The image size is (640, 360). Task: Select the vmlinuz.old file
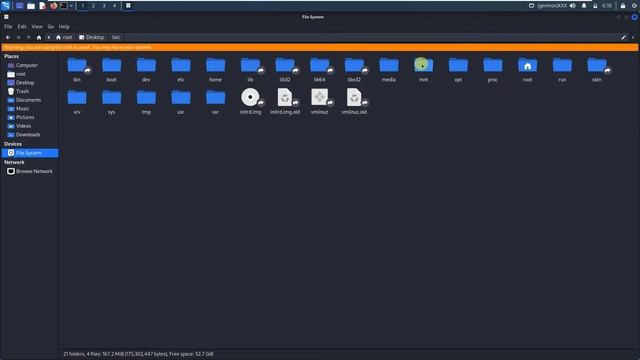[354, 98]
